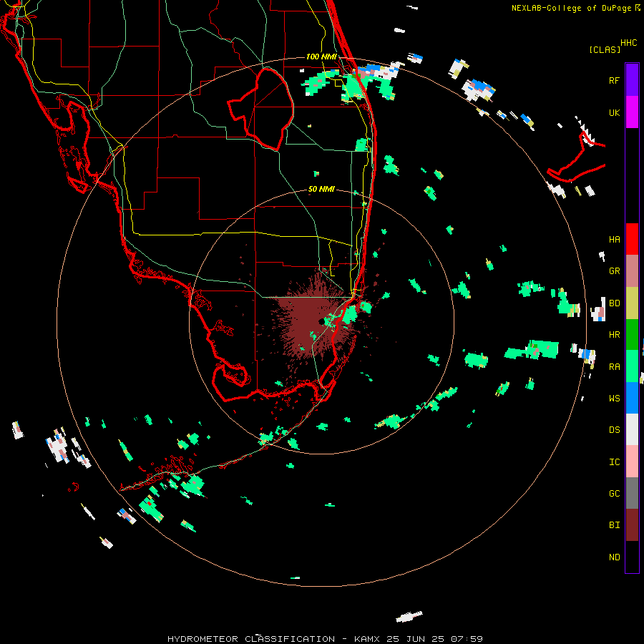Click the WS blue legend color block
Viewport: 644px width, 644px height.
[632, 398]
